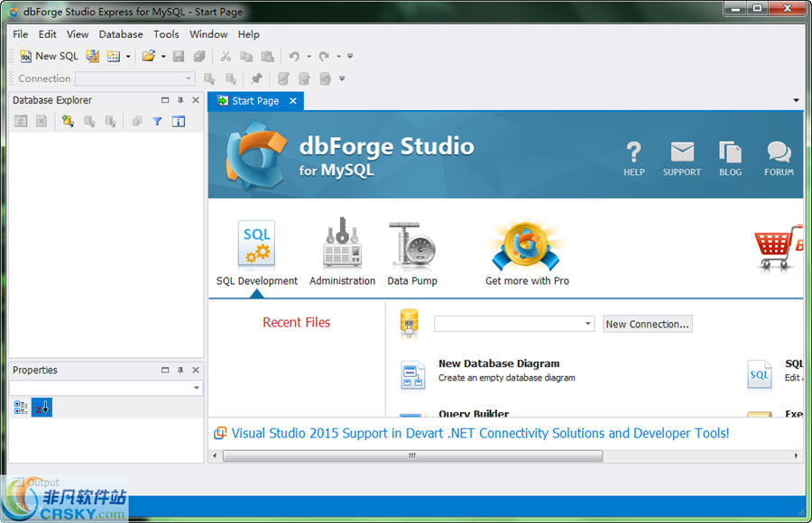Click the scroll right arrow

(797, 455)
